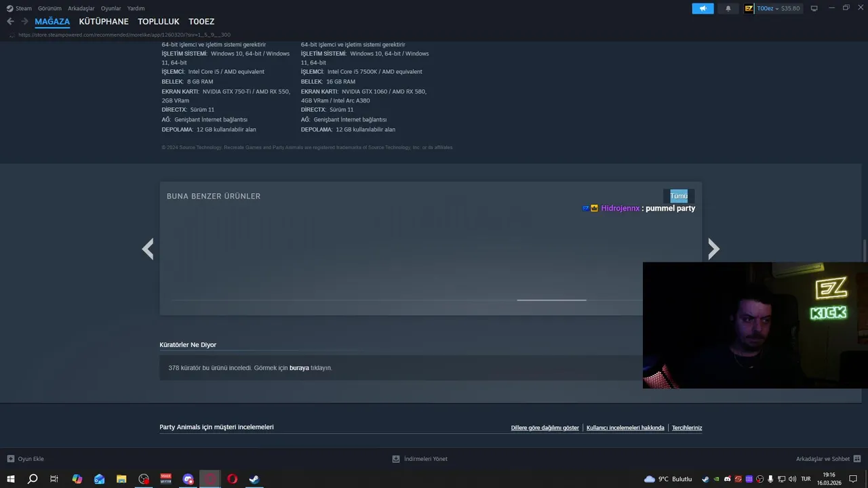Click the $35.80 wallet balance
Viewport: 868px width, 488px height.
click(x=791, y=8)
